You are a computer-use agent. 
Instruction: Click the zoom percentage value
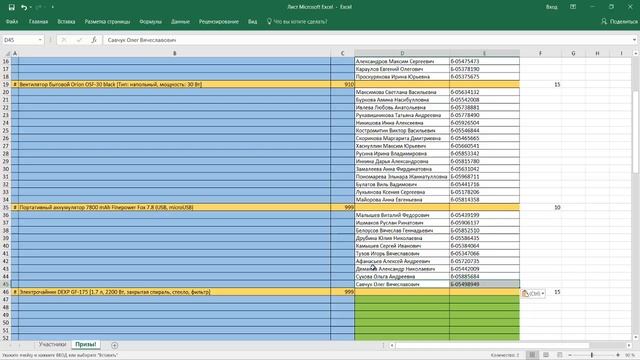pyautogui.click(x=631, y=355)
